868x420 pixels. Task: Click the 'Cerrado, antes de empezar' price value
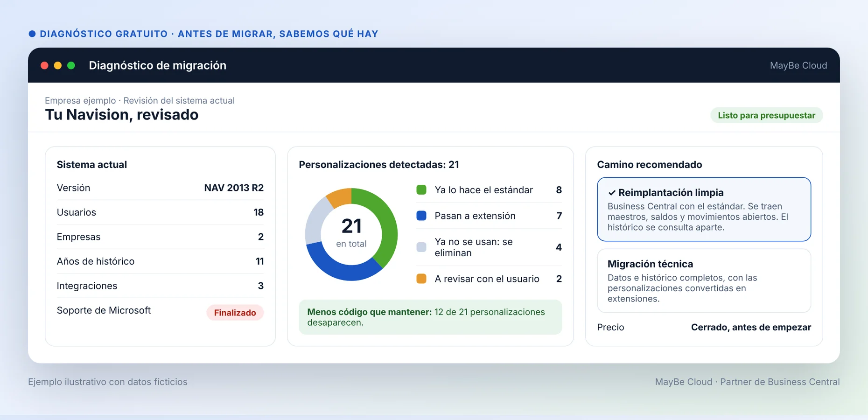[x=751, y=327]
